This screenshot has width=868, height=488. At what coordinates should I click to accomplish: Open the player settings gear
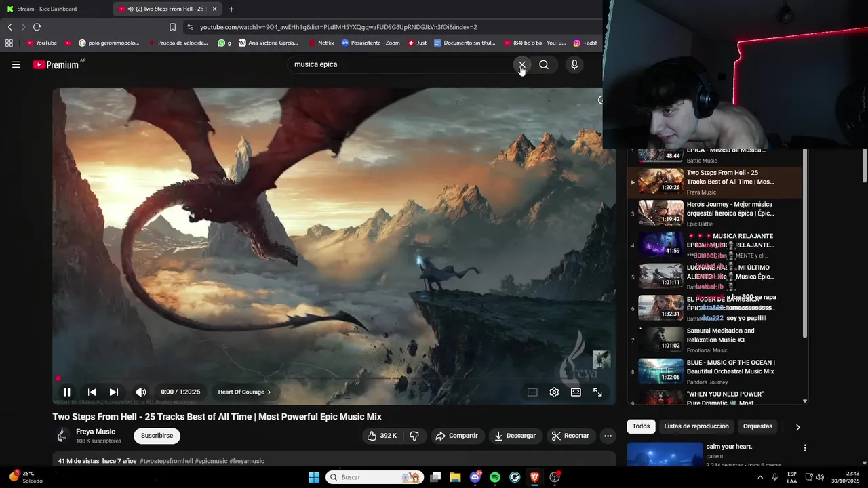pyautogui.click(x=554, y=392)
